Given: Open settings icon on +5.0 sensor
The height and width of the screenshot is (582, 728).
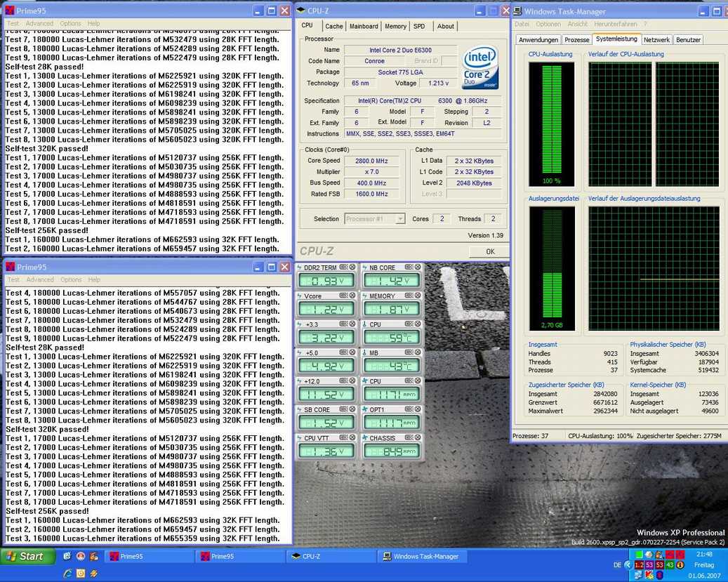Looking at the screenshot, I should (343, 352).
